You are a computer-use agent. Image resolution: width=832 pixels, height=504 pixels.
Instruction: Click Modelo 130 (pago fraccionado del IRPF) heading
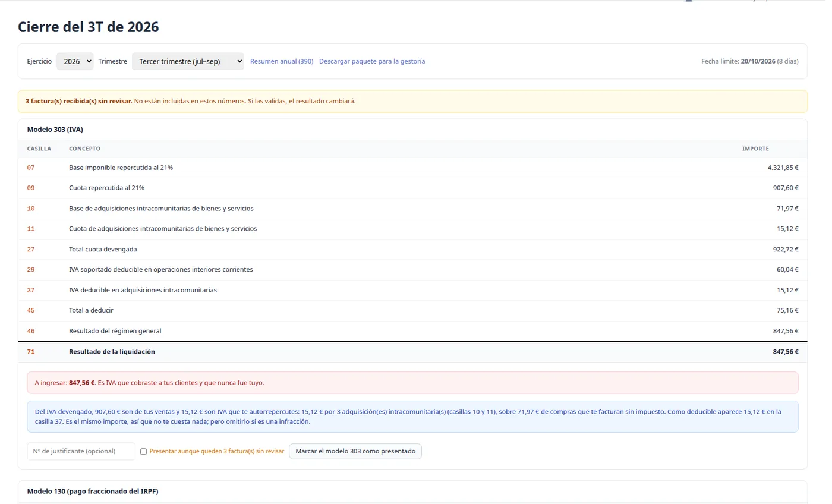[x=93, y=492]
